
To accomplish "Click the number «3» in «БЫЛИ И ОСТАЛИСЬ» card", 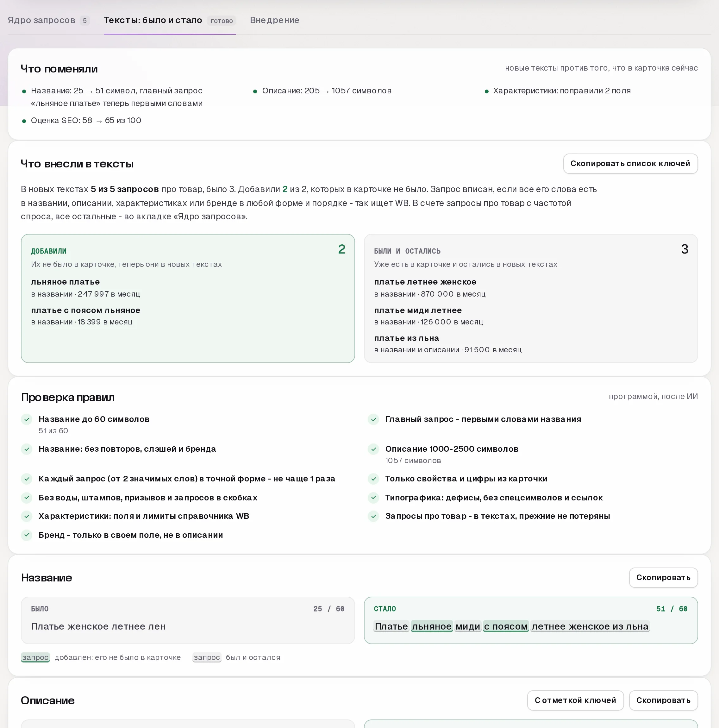I will [685, 249].
